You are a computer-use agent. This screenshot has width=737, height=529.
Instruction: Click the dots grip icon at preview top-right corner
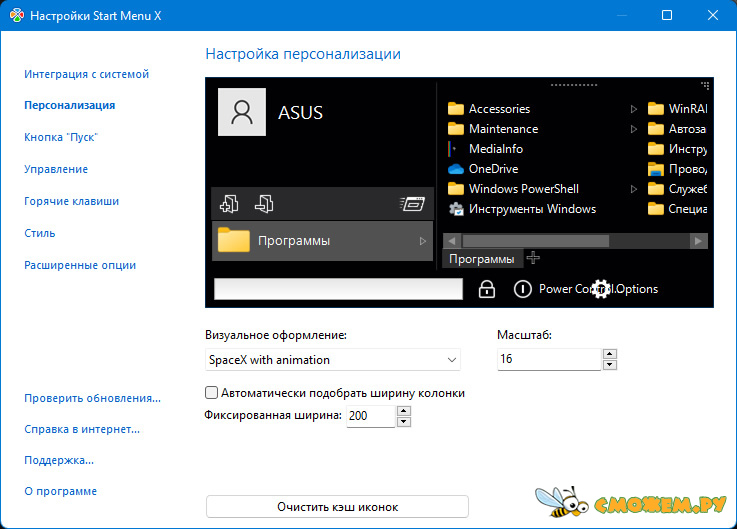click(705, 85)
